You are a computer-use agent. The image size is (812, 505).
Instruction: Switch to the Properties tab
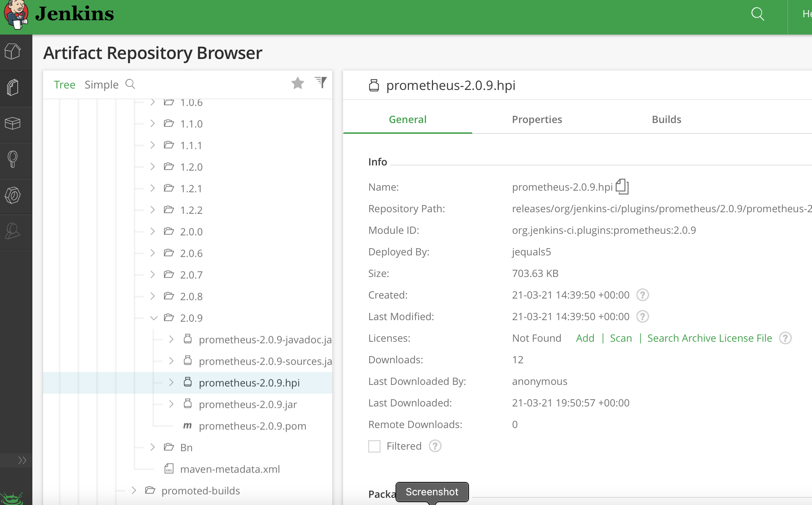(537, 119)
